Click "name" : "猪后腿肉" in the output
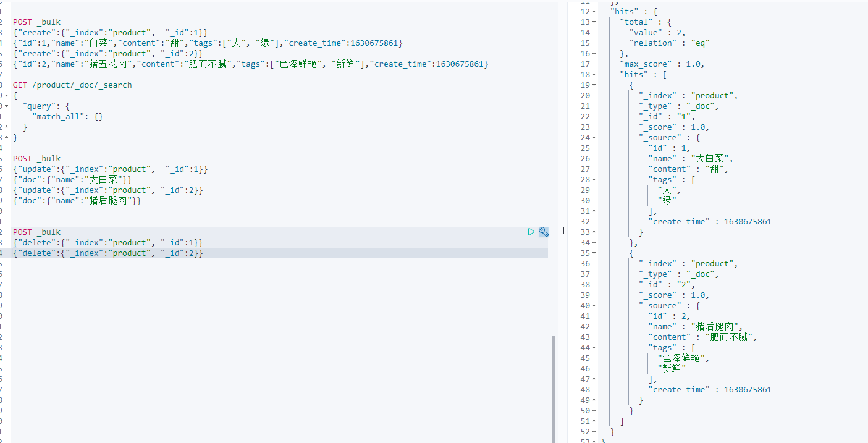This screenshot has width=868, height=443. (696, 326)
